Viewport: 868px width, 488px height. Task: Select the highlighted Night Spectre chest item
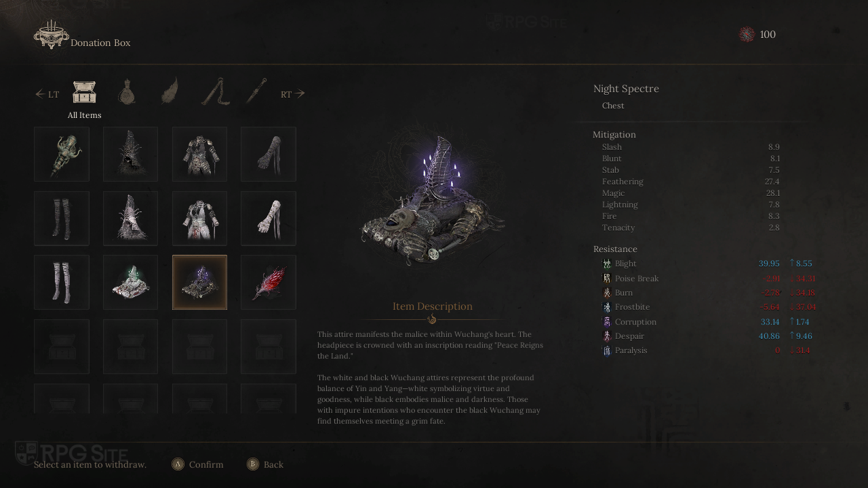click(x=199, y=282)
